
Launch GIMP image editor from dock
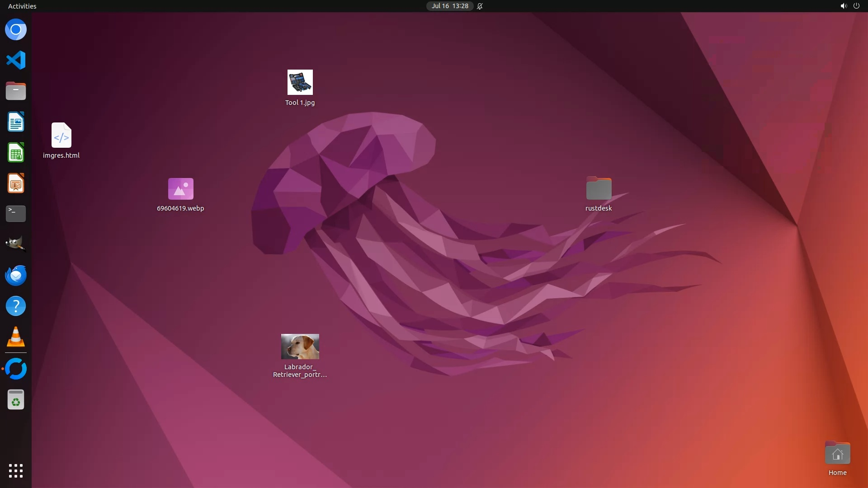[x=16, y=244]
